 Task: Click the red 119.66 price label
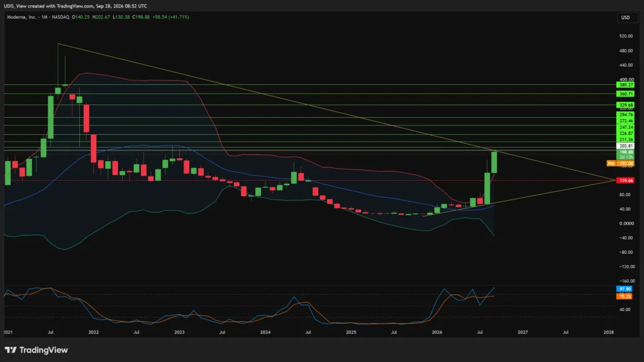625,180
